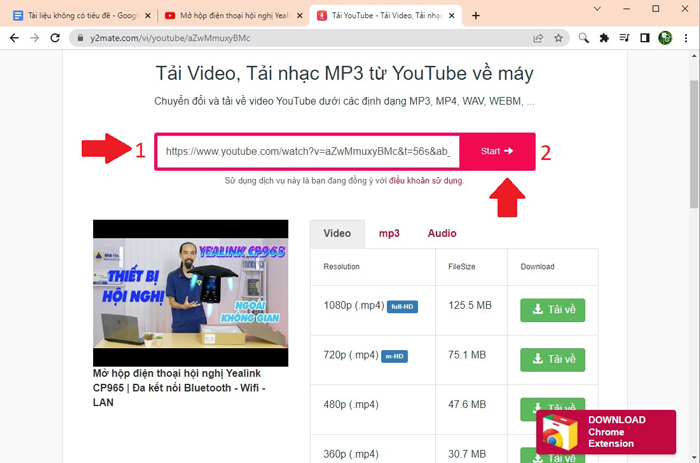Screen dimensions: 700x463
Task: Go back to the previous page
Action: tap(14, 38)
